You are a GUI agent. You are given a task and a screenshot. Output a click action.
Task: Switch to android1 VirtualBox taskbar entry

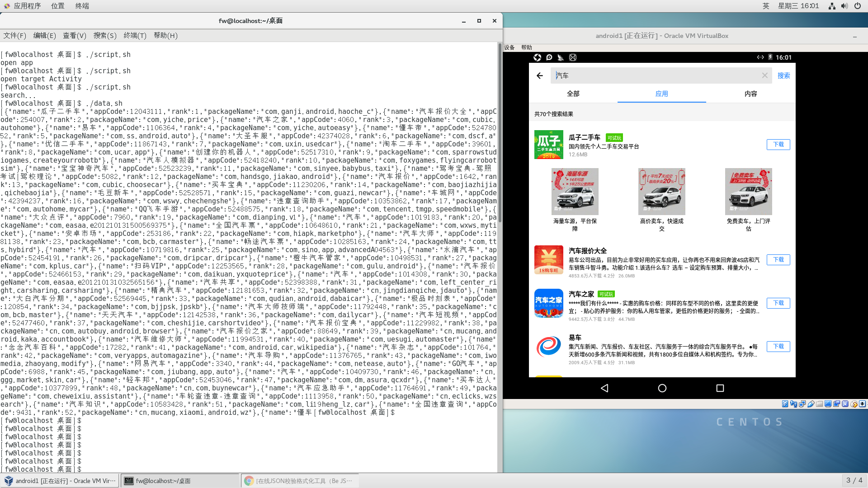click(x=60, y=481)
